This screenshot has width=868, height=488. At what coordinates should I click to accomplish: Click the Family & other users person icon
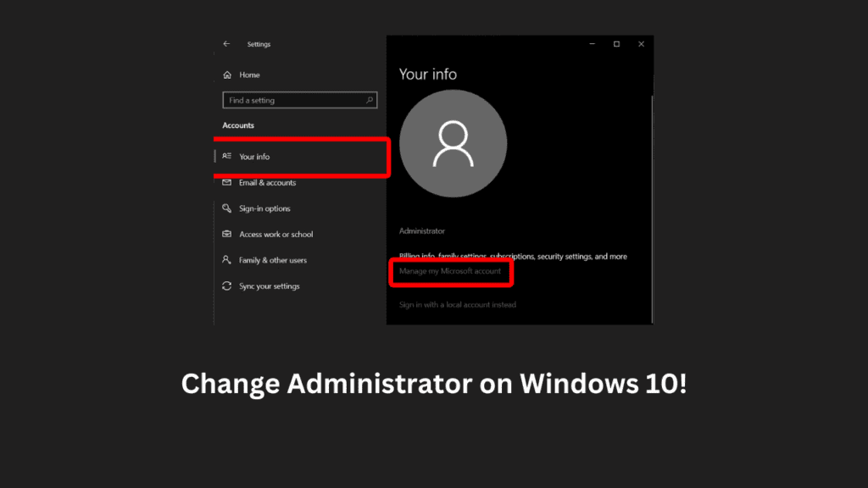pos(226,259)
